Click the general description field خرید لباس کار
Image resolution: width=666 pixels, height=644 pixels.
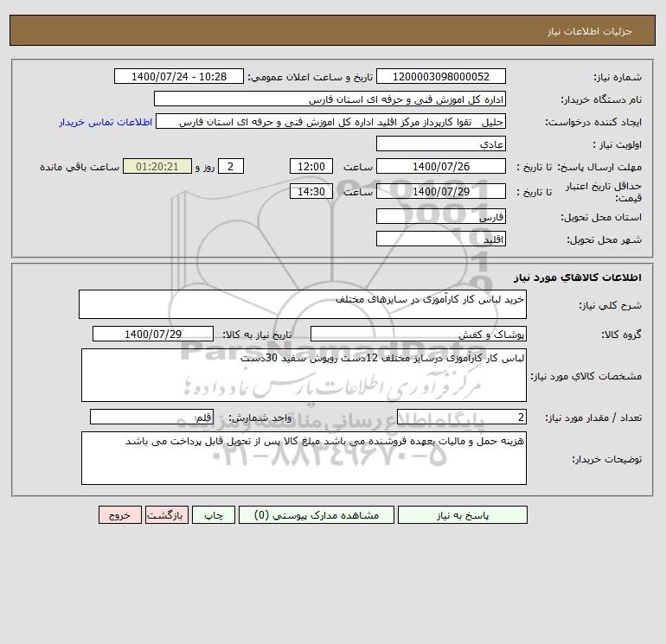[x=303, y=304]
